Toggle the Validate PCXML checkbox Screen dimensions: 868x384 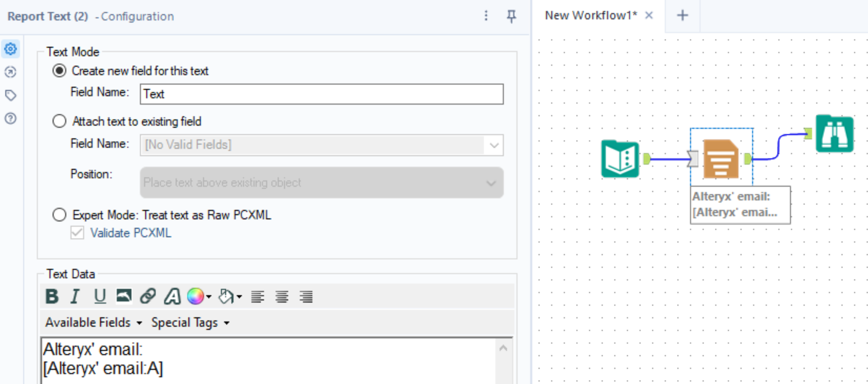[77, 233]
